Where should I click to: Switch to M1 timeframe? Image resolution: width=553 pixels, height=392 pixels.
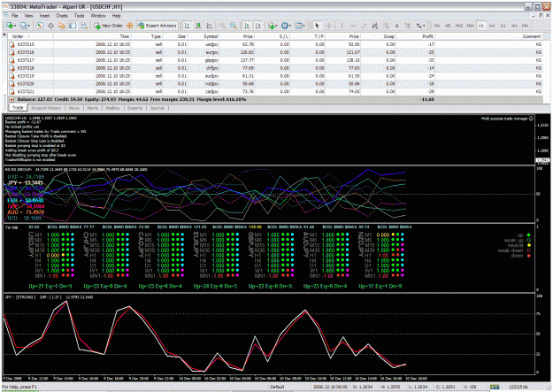click(x=437, y=26)
